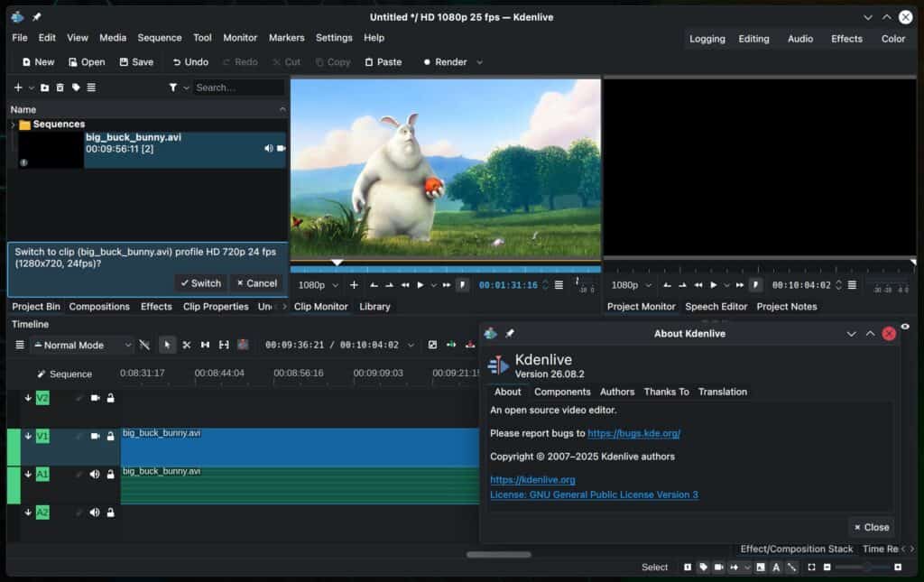Click the insert clip zone icon in timeline toolbar
Screen dimensions: 924x582
tap(451, 345)
